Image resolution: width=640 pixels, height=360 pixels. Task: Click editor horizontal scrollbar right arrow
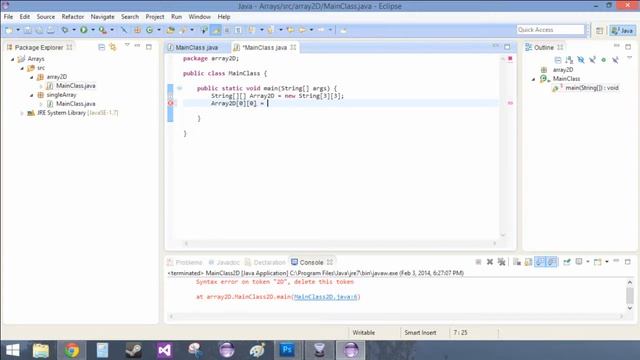494,243
